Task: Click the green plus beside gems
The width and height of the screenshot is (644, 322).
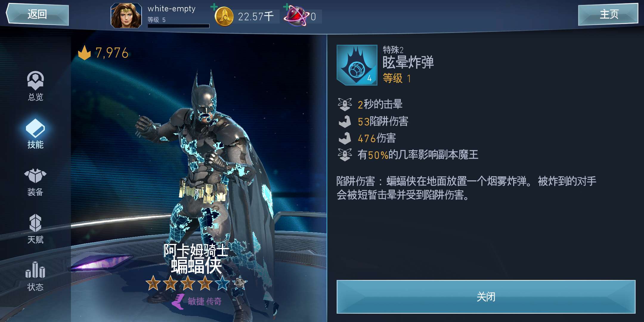Action: click(287, 7)
